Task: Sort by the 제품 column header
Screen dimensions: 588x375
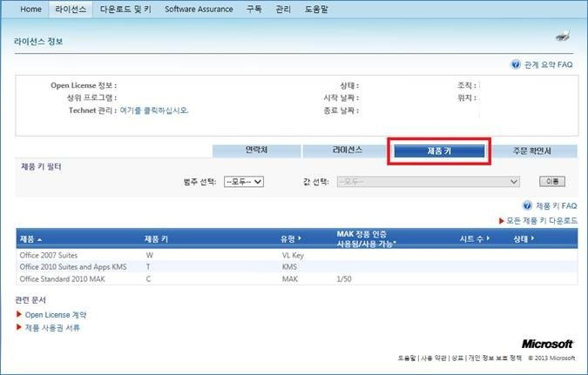Action: pyautogui.click(x=30, y=239)
